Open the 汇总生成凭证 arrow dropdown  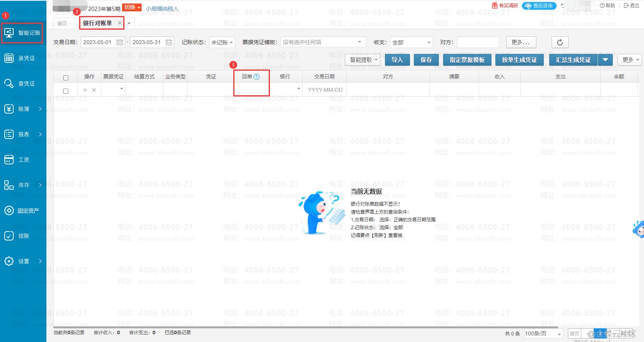605,60
